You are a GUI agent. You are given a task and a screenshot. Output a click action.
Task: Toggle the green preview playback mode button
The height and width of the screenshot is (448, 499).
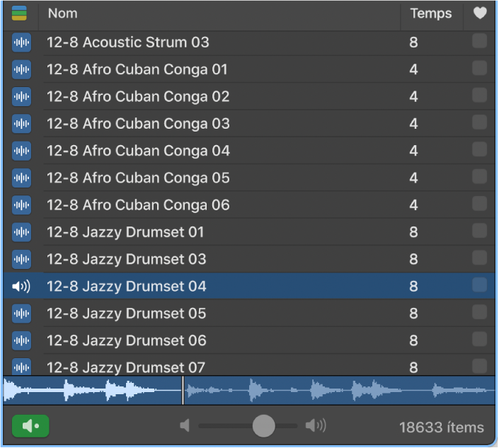[x=30, y=426]
